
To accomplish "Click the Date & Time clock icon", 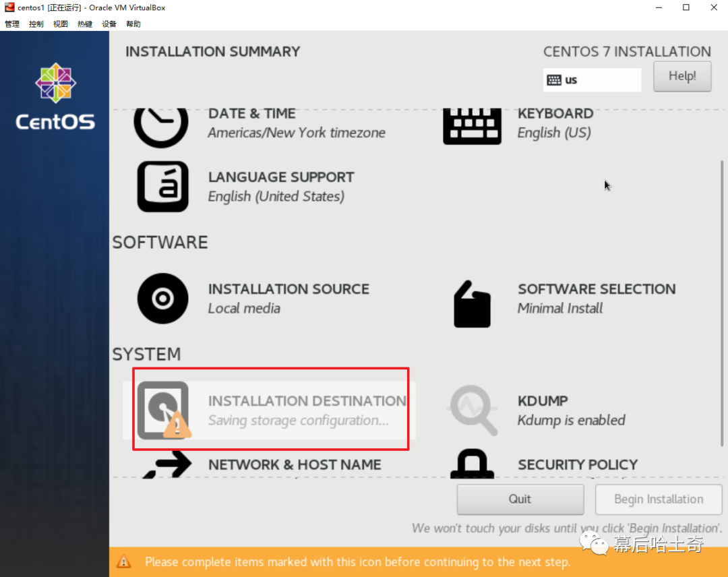I will tap(160, 125).
